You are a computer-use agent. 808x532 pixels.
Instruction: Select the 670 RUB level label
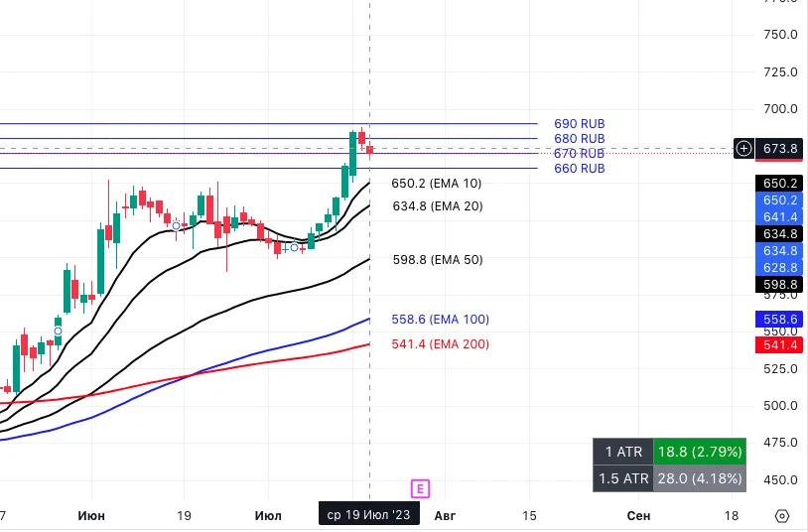pyautogui.click(x=580, y=154)
